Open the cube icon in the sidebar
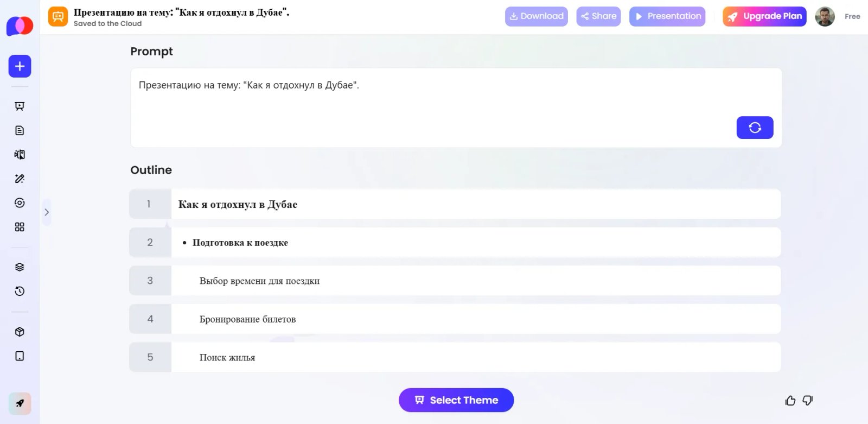 point(20,332)
